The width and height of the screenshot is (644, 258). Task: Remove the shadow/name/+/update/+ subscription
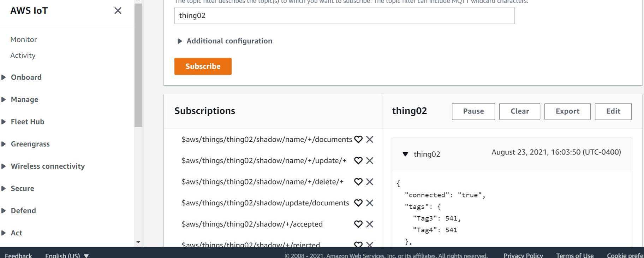coord(370,160)
